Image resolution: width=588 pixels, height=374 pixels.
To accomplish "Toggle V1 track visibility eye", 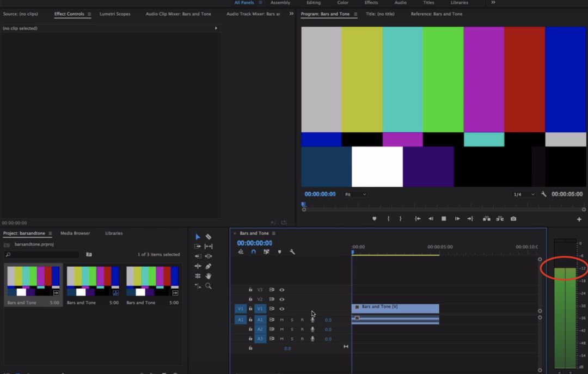I will point(281,309).
